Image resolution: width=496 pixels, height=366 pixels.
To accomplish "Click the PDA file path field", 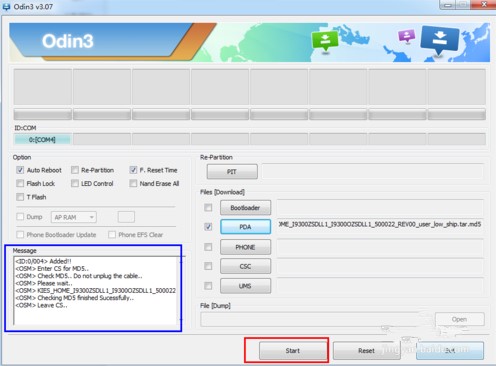I will (x=380, y=225).
